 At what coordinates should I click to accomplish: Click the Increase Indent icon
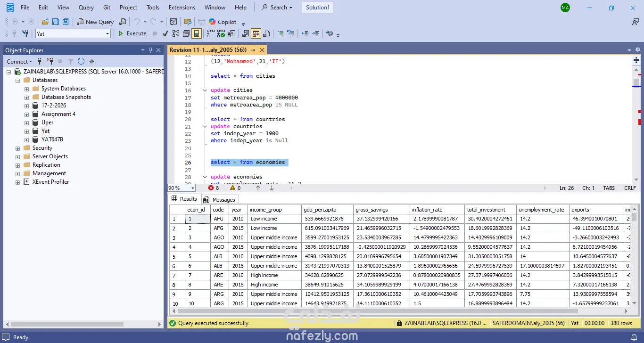315,33
